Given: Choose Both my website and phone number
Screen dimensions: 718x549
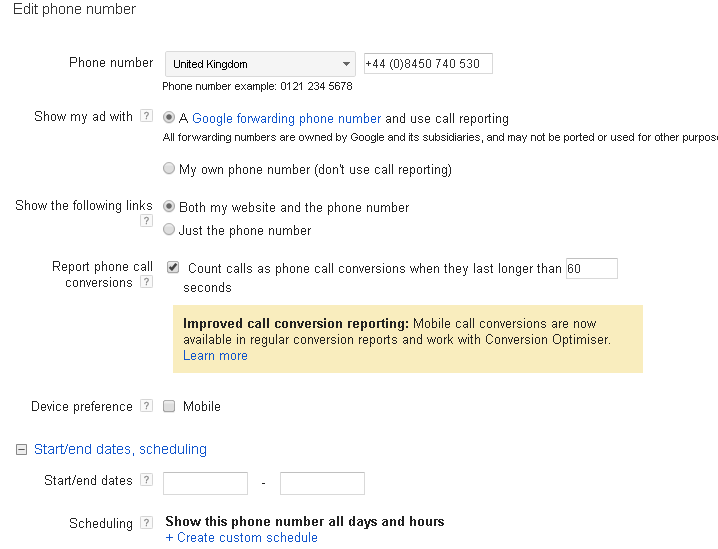Looking at the screenshot, I should tap(169, 207).
